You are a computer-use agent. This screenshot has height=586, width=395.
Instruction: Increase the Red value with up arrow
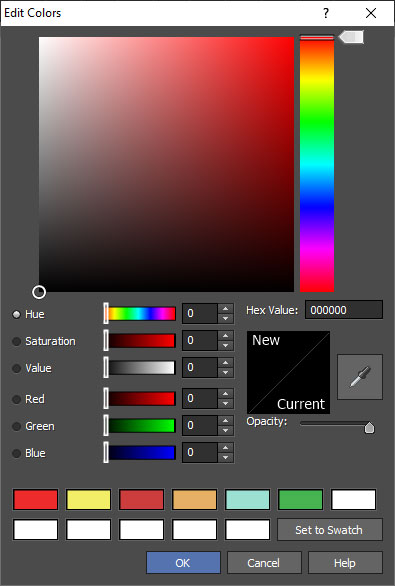[225, 394]
